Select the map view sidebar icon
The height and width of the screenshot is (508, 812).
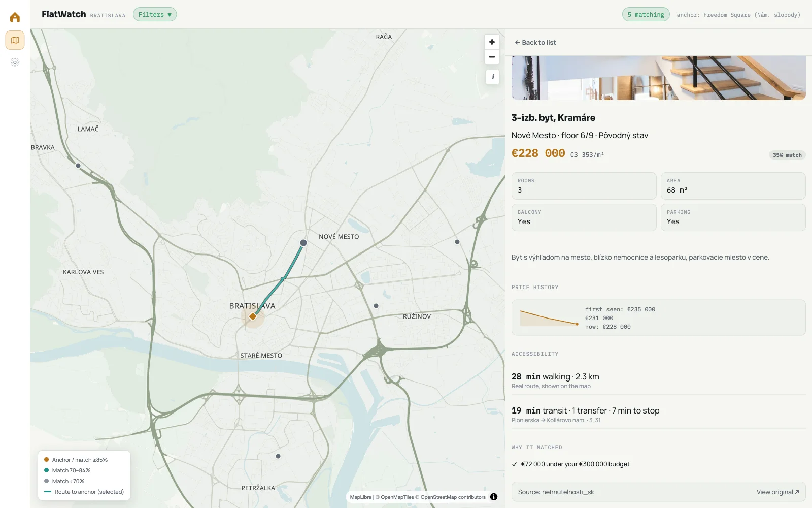point(15,40)
